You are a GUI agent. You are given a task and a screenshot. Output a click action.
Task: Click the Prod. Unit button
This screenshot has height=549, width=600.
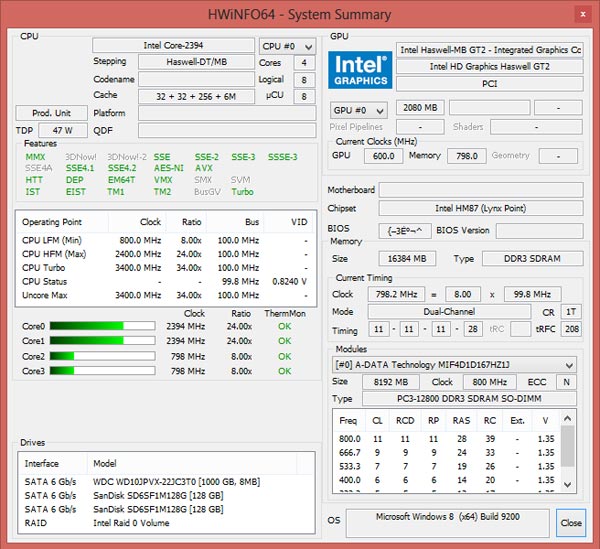51,113
